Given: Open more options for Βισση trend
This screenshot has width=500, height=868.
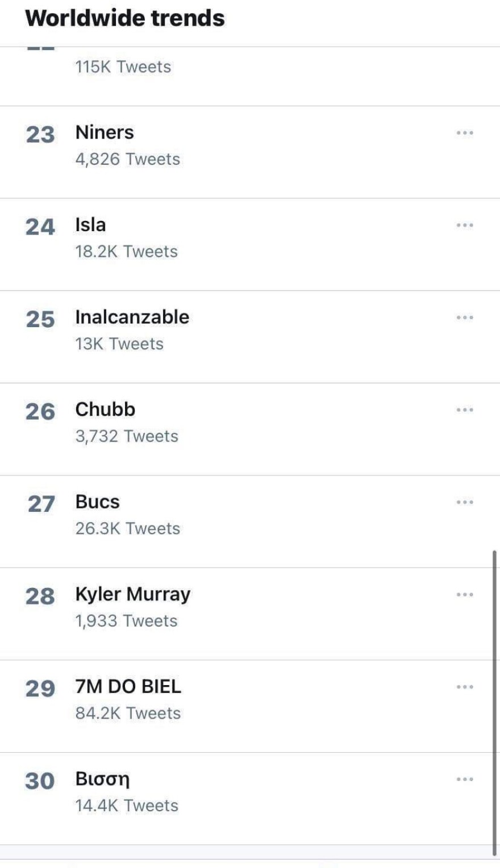Looking at the screenshot, I should pos(464,779).
